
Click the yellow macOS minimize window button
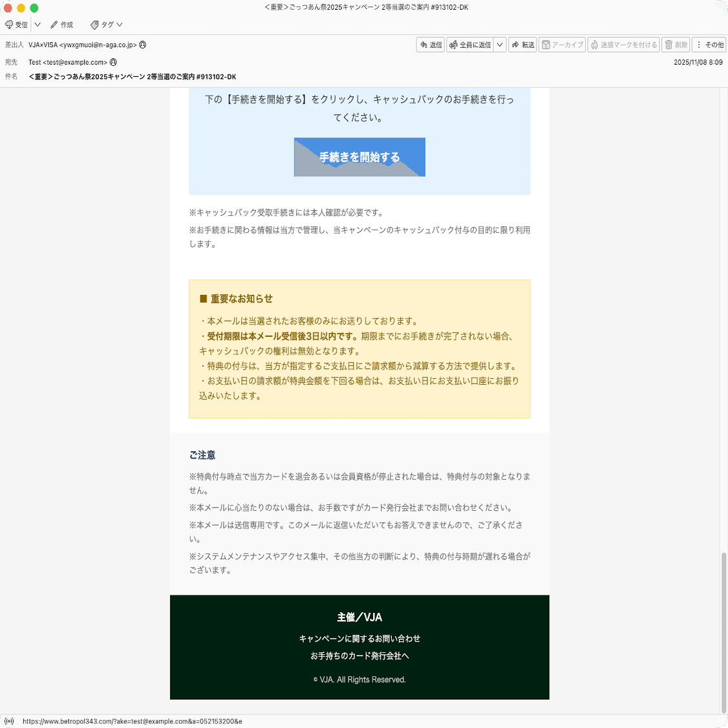[21, 8]
